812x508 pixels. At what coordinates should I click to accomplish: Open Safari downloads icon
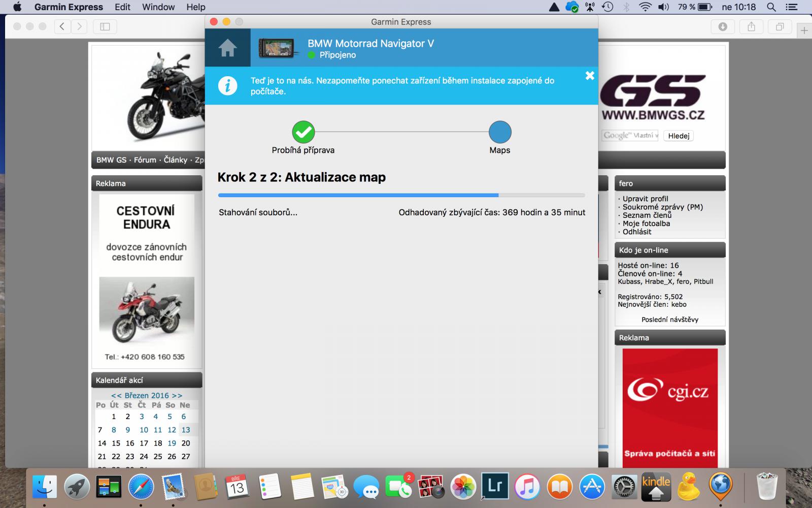(x=723, y=26)
